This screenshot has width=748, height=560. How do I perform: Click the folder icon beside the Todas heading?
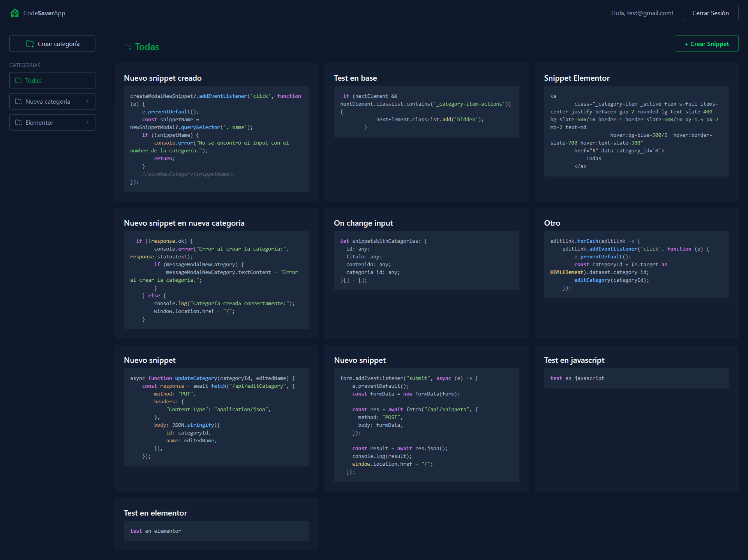coord(128,47)
